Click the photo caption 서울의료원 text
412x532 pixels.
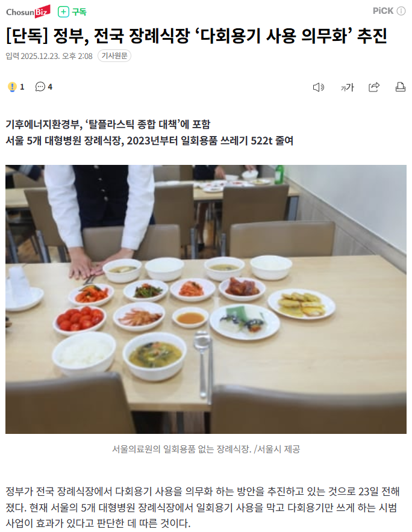[x=206, y=449]
